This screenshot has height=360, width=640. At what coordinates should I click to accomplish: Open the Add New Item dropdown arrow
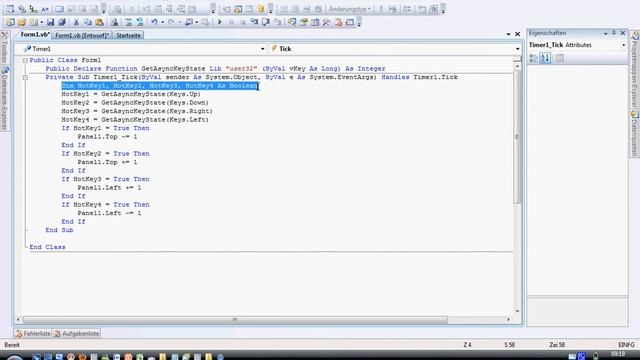click(42, 22)
